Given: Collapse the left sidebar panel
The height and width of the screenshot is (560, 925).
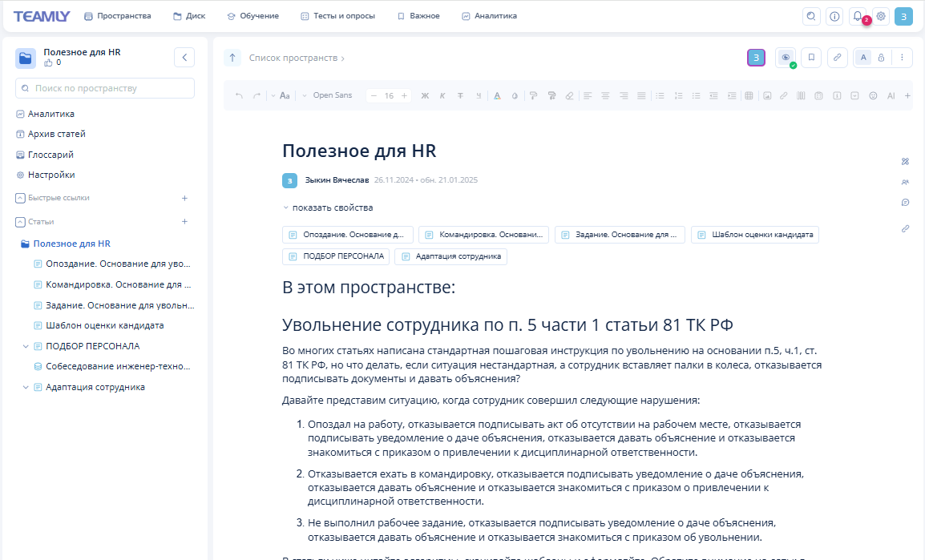Looking at the screenshot, I should tap(184, 57).
